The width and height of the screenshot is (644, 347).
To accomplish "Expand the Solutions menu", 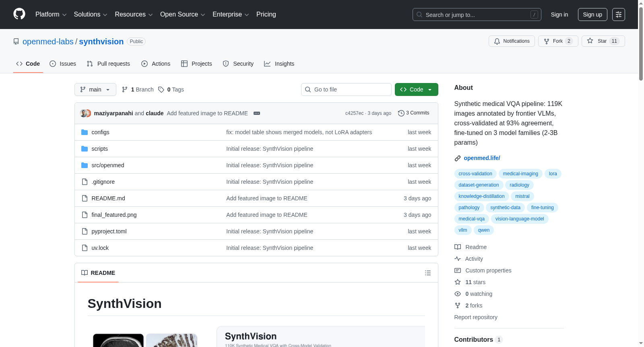I will (91, 15).
